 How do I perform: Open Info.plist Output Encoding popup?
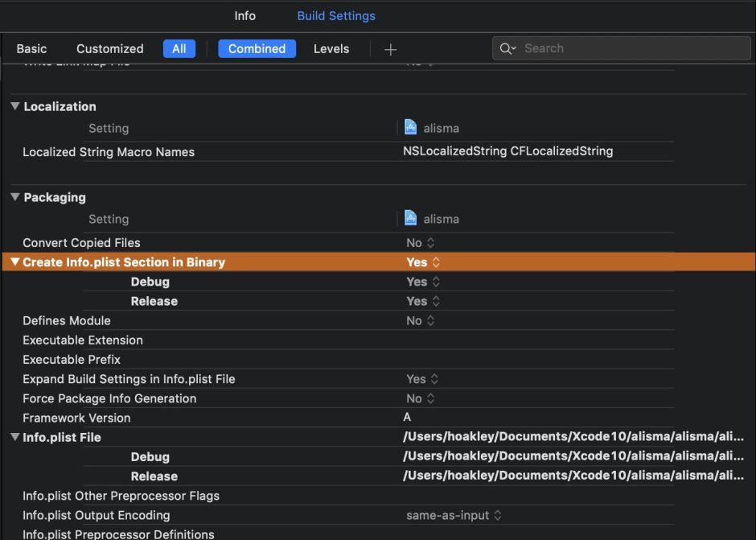[x=454, y=516]
